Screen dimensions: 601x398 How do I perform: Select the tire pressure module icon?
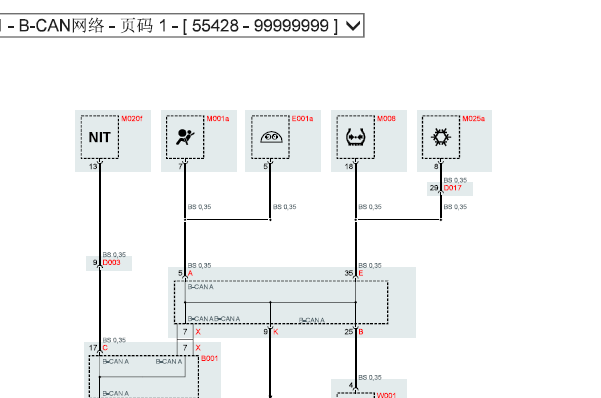tap(356, 137)
